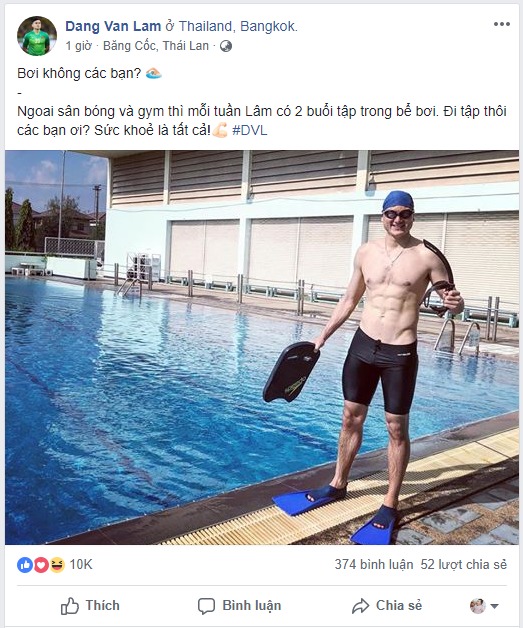Open the Dang Van Lam profile name link
Viewport: 523px width, 628px height.
pos(113,26)
